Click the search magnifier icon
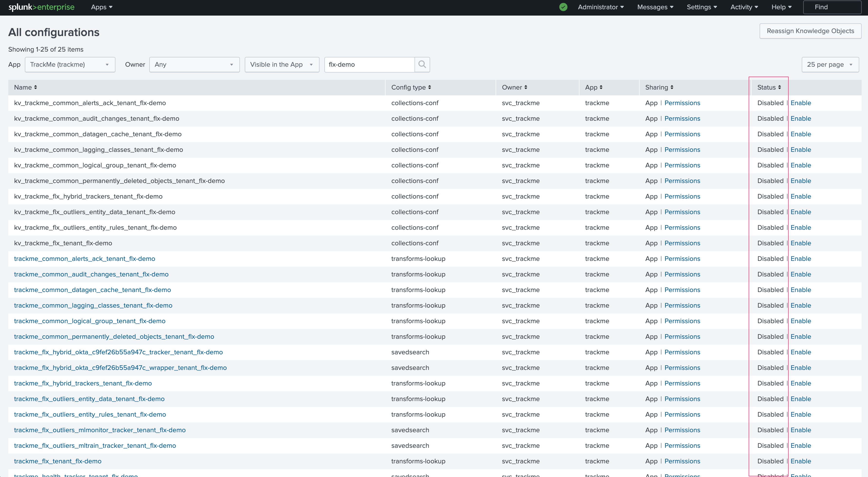868x477 pixels. [x=422, y=64]
